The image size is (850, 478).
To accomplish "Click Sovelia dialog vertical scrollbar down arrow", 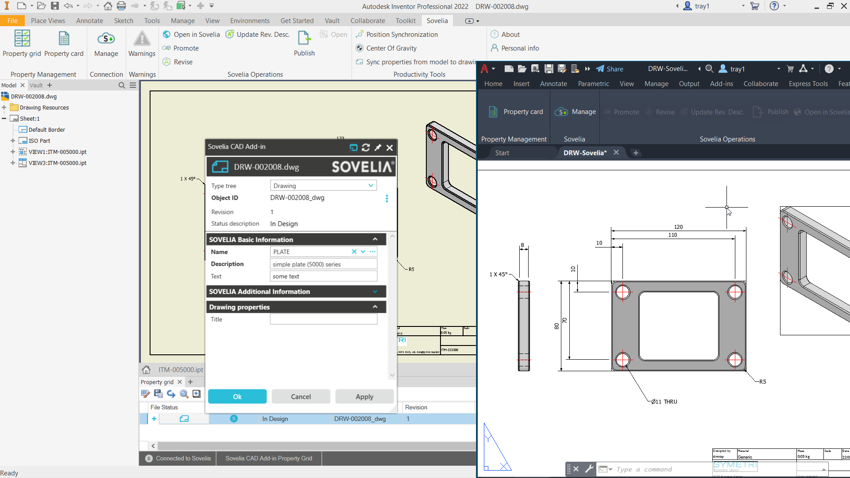I will (x=392, y=375).
